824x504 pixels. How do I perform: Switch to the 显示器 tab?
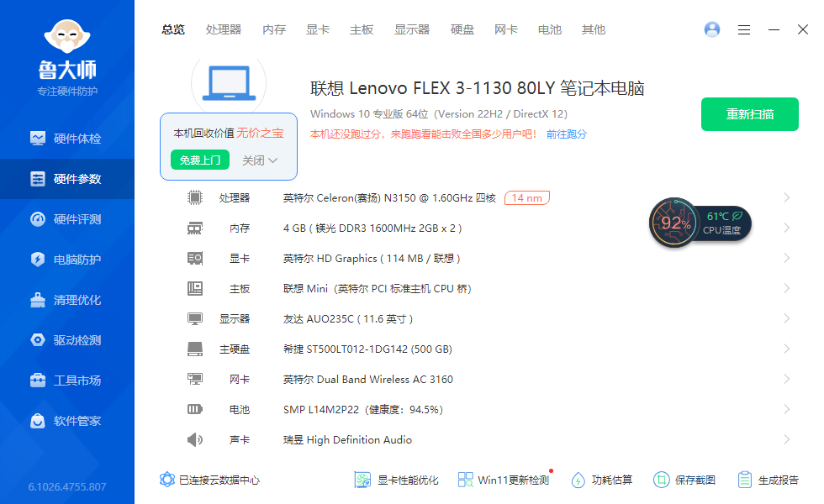[x=412, y=30]
